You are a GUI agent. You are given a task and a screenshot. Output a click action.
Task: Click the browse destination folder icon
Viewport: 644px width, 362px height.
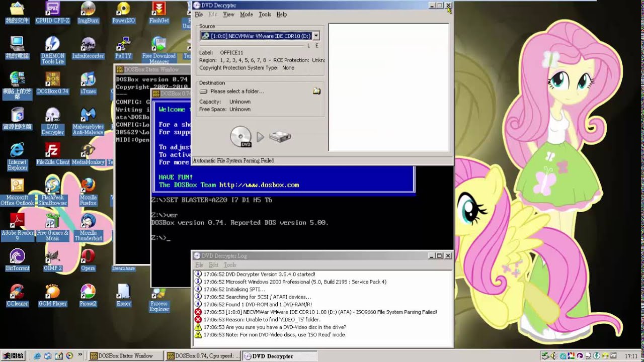coord(316,91)
